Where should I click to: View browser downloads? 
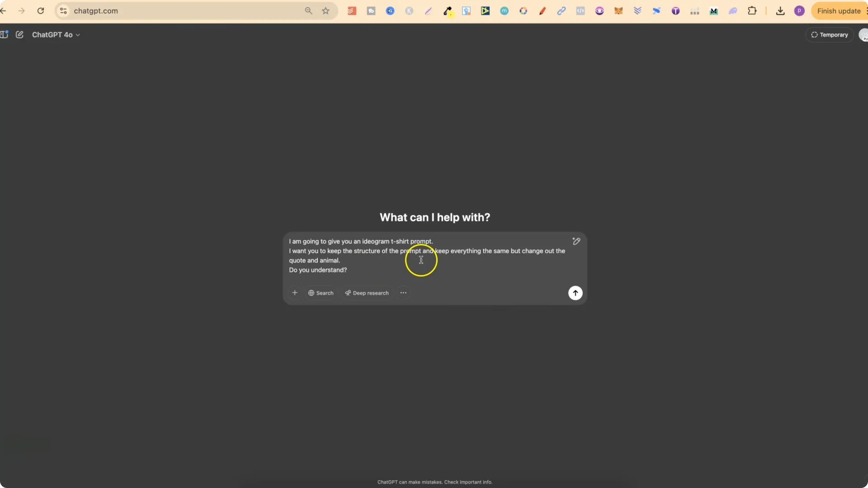coord(780,10)
